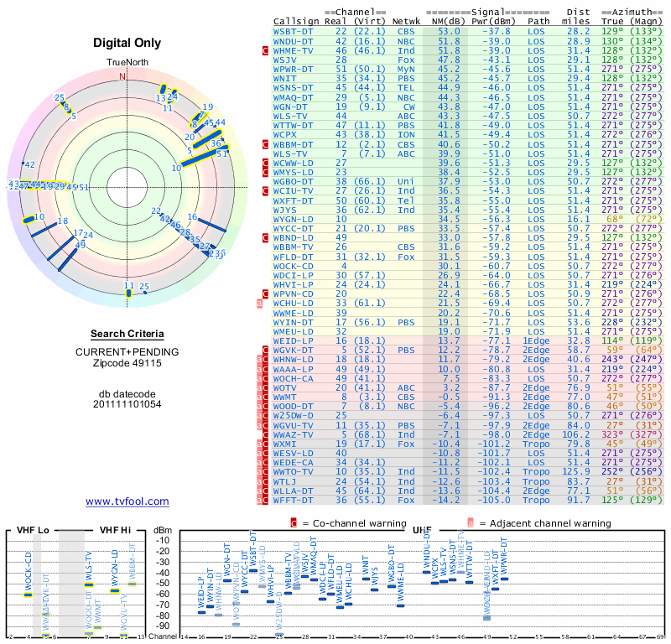Click adjacent channel warning icon beside WCHU-LD
The height and width of the screenshot is (644, 671).
(x=259, y=304)
